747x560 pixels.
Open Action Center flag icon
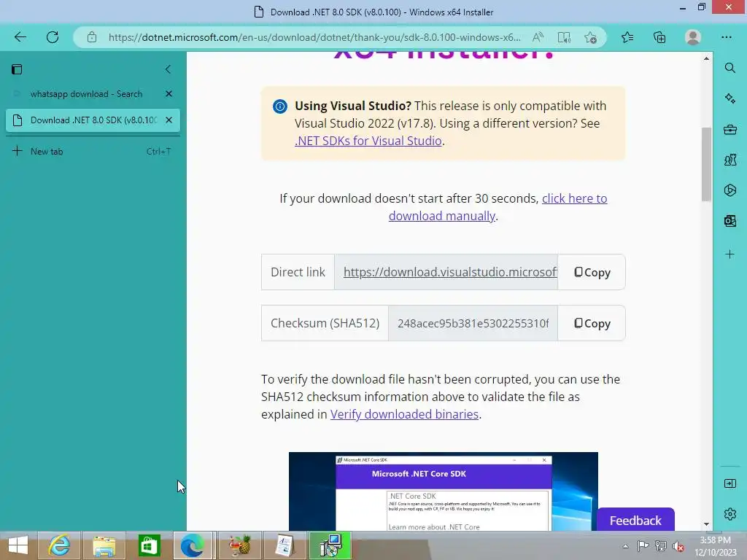click(x=643, y=546)
